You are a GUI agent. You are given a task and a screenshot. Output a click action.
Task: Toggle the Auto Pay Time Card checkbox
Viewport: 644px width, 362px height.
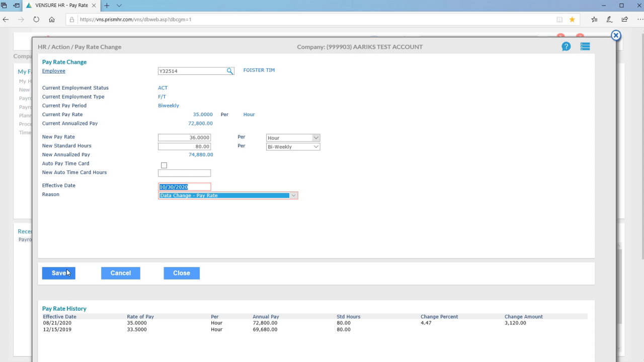point(164,165)
